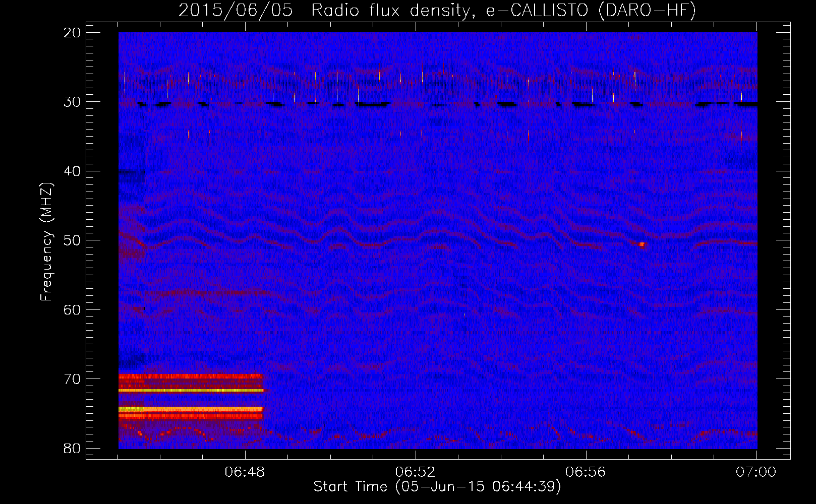Click the 40 frequency tick label
This screenshot has height=504, width=816.
(73, 171)
